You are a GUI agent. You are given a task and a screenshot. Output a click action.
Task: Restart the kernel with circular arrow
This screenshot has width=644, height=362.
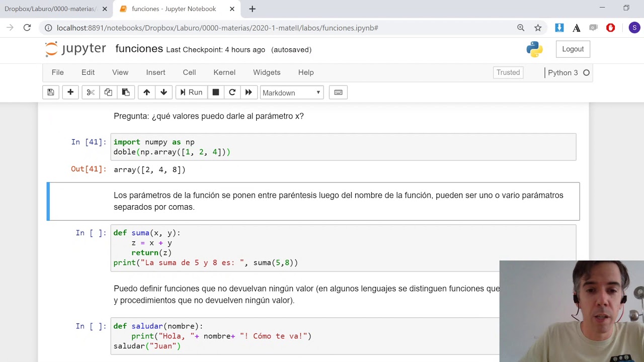pos(232,93)
